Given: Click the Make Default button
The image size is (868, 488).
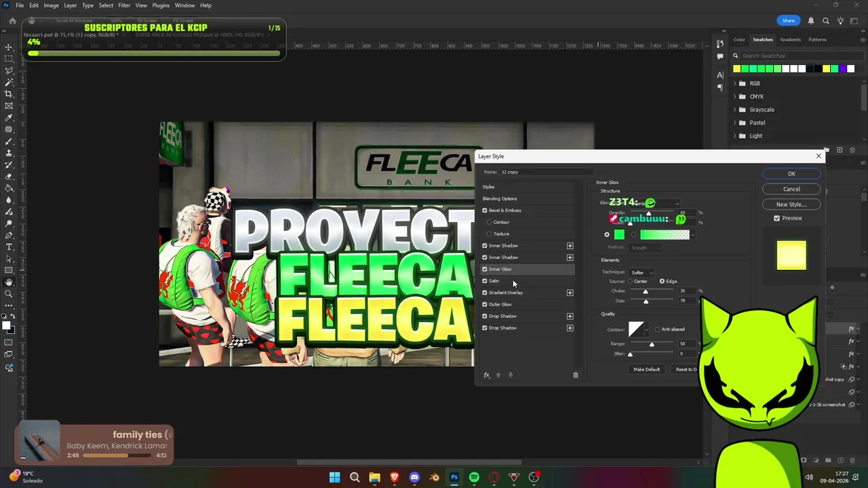Looking at the screenshot, I should click(646, 369).
